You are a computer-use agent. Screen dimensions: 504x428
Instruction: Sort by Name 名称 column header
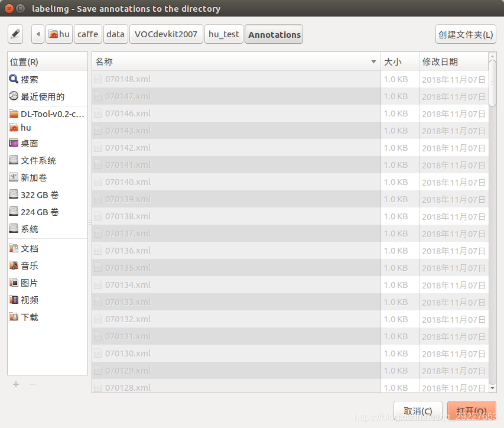click(x=236, y=61)
